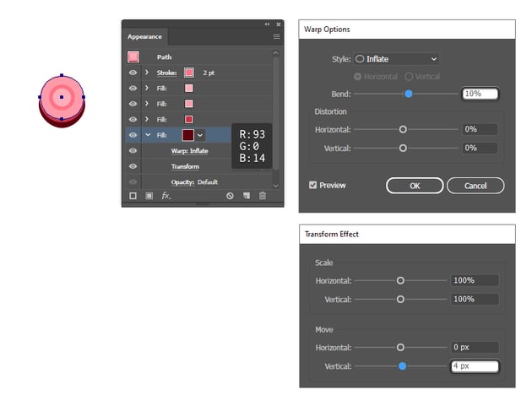
Task: Click the Distortion Vertical slider handle
Action: pos(403,149)
